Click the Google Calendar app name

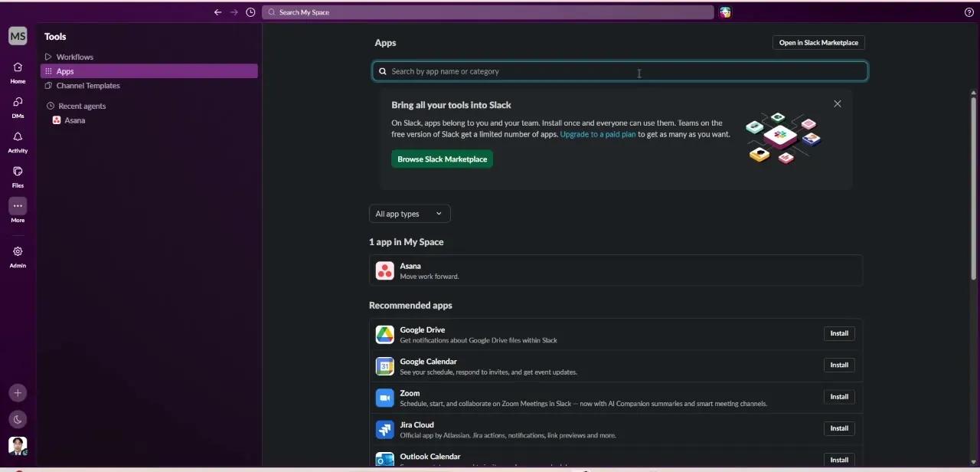(x=428, y=362)
